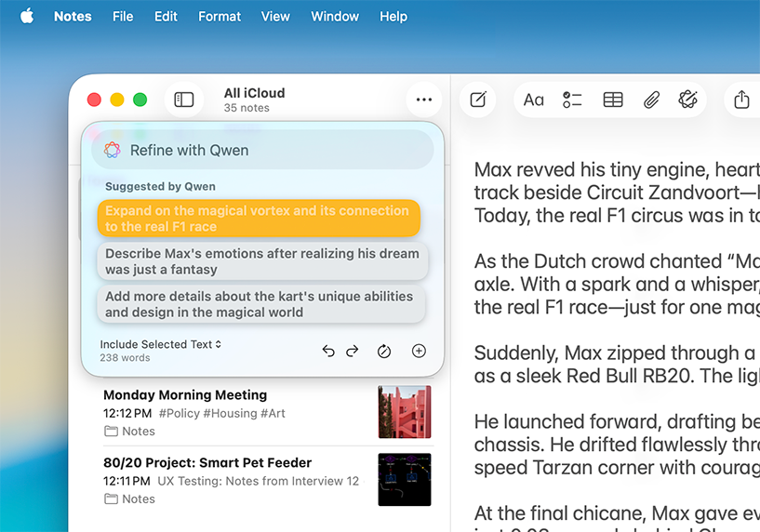Click the '#Policy #Housing #Art' tags text

222,413
